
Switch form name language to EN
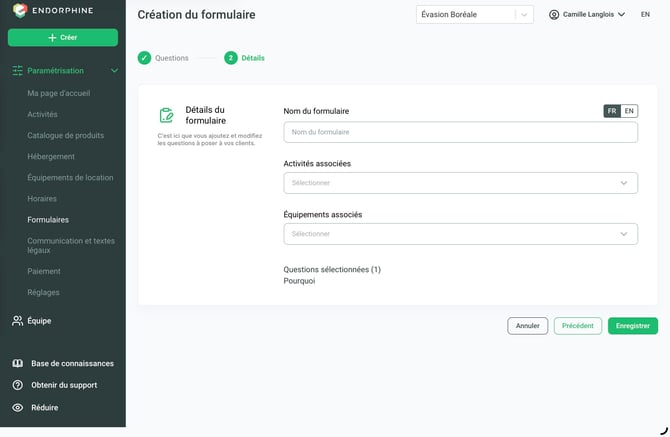tap(629, 111)
